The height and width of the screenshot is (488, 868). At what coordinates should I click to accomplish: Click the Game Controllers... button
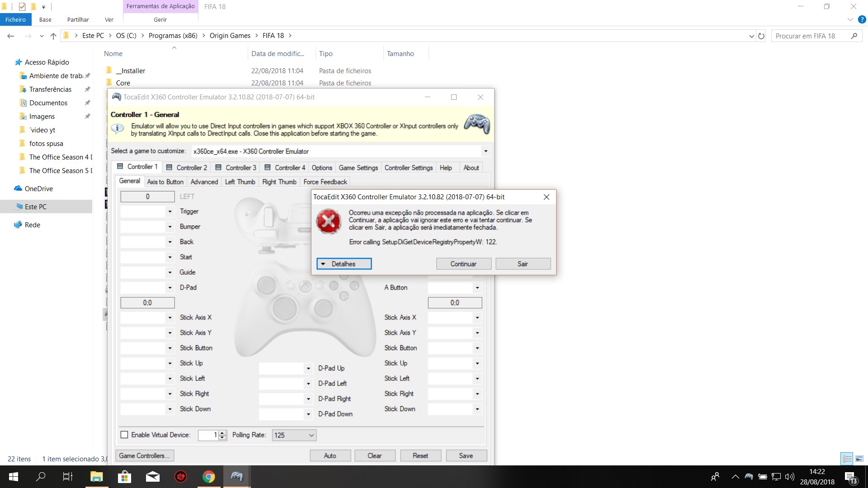click(x=145, y=455)
